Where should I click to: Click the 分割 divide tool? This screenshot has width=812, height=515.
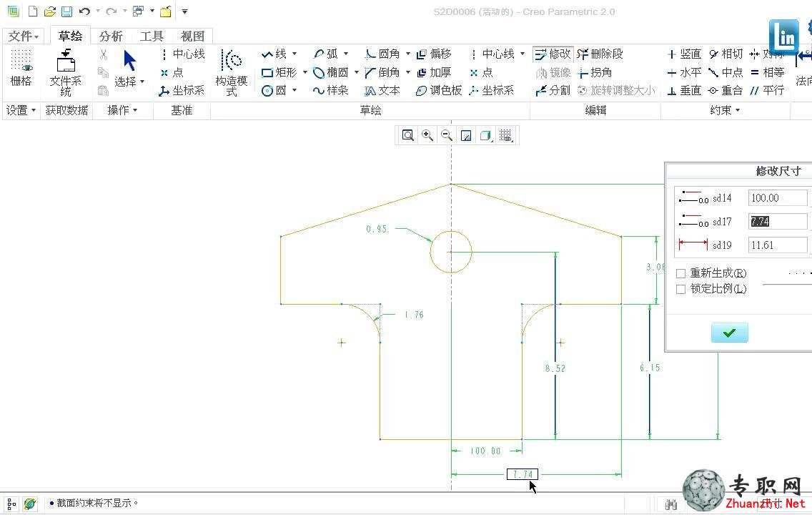[x=553, y=91]
